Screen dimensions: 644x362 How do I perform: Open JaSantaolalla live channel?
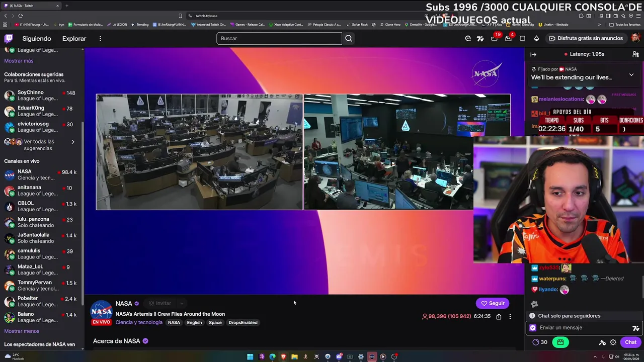[41, 238]
